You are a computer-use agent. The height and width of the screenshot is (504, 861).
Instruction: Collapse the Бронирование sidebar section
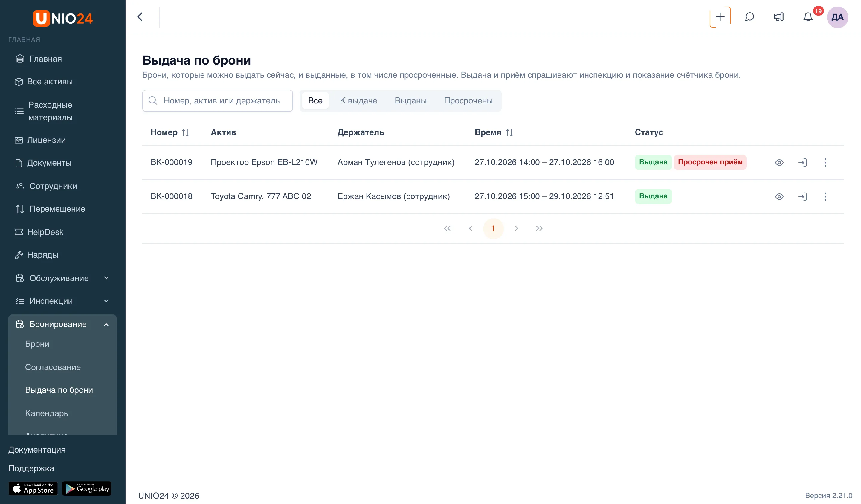[x=62, y=324]
